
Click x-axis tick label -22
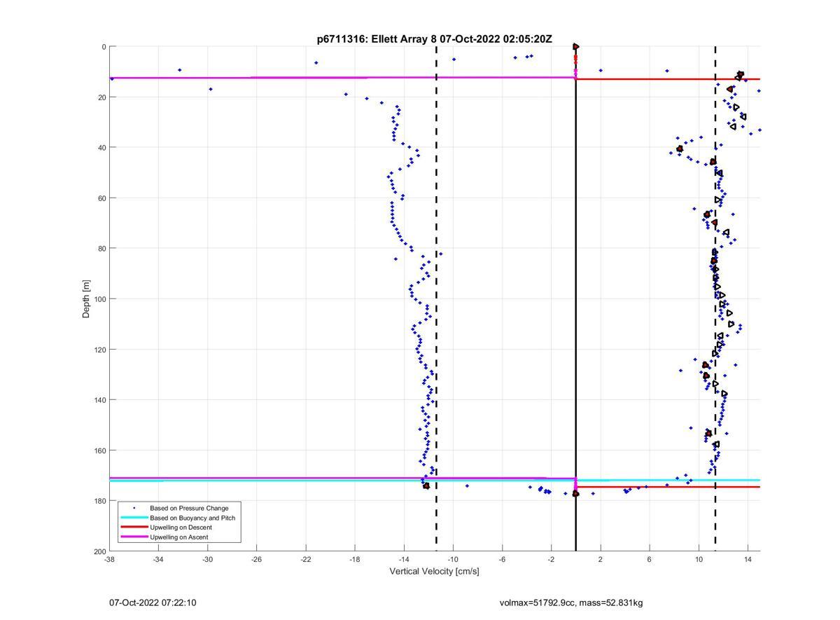pos(305,559)
